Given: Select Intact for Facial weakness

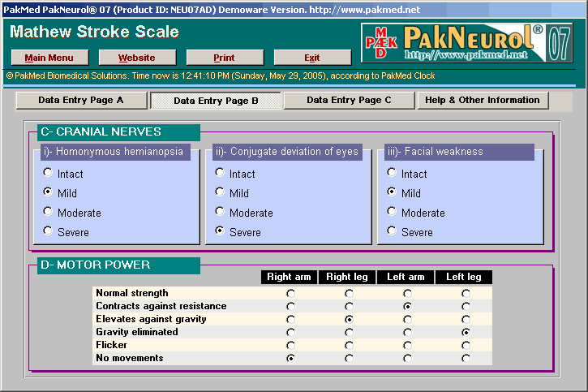Looking at the screenshot, I should coord(392,172).
